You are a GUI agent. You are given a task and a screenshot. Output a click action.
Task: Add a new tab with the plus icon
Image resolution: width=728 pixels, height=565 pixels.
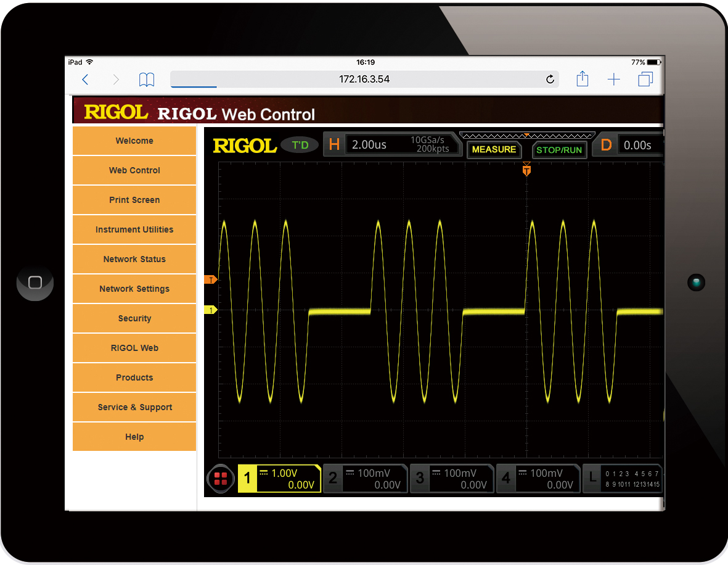pos(613,80)
